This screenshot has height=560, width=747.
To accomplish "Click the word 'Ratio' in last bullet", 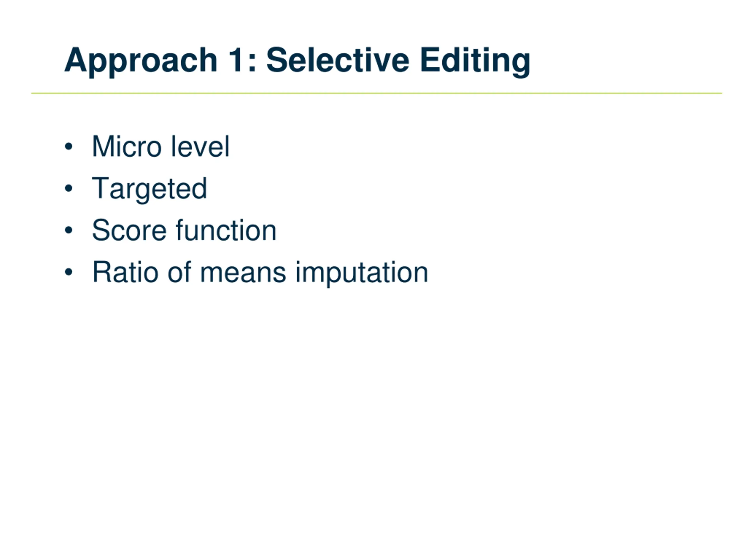I will (125, 272).
